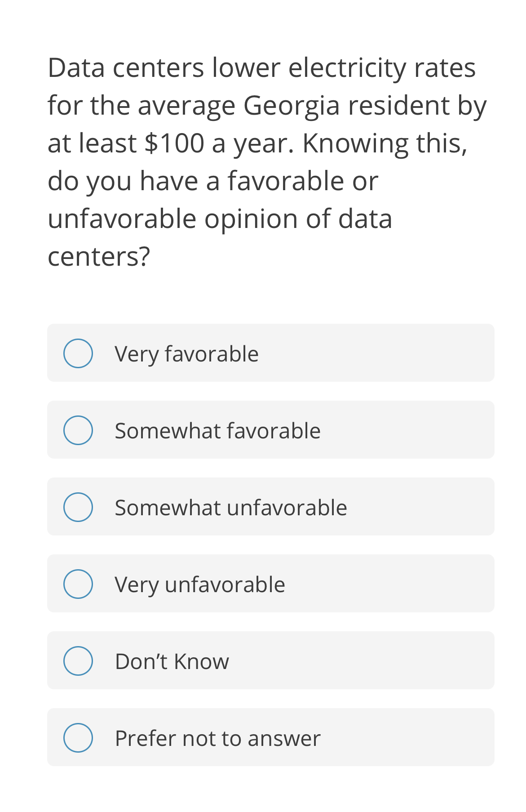Click the 'Don't Know' label text
Image resolution: width=526 pixels, height=812 pixels.
pos(172,661)
